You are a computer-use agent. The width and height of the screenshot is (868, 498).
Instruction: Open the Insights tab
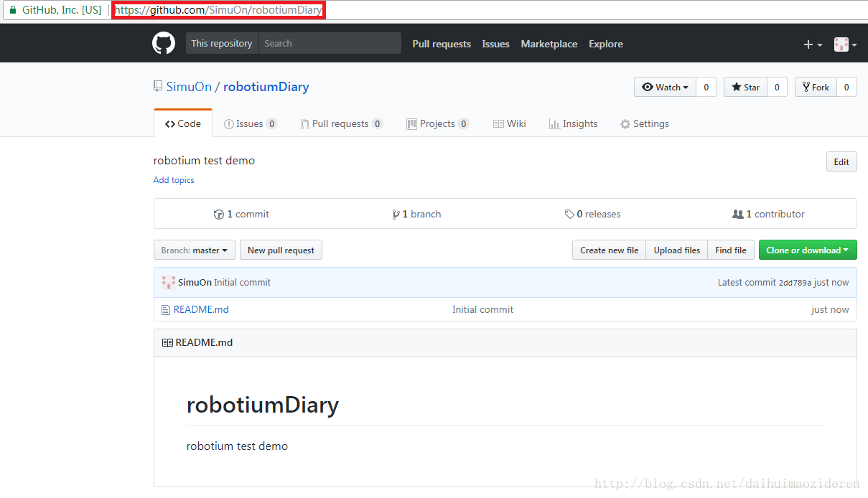click(x=573, y=123)
